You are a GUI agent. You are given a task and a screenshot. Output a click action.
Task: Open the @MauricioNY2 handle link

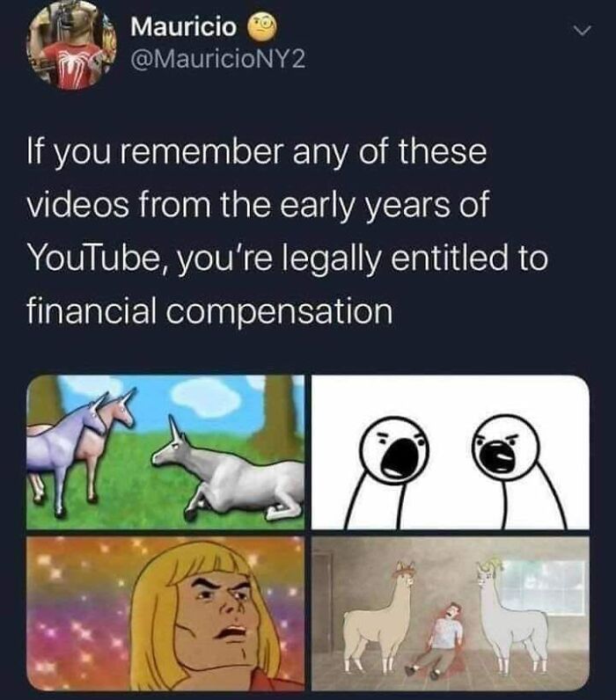(x=218, y=60)
